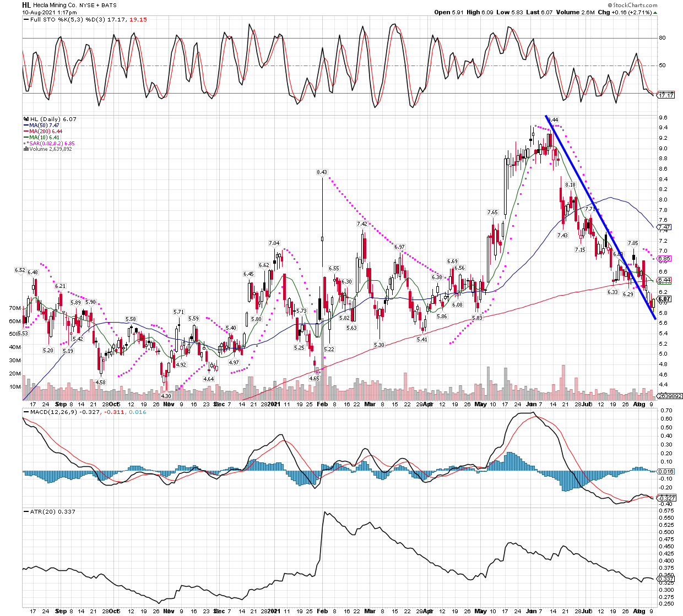Click the Volume 2.6M value in the header
Screen dimensions: 683x616
(576, 12)
